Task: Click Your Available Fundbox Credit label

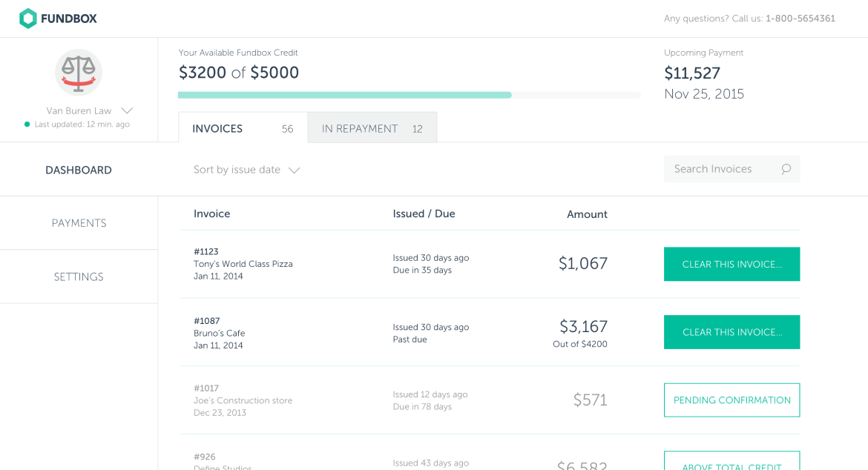Action: (238, 53)
